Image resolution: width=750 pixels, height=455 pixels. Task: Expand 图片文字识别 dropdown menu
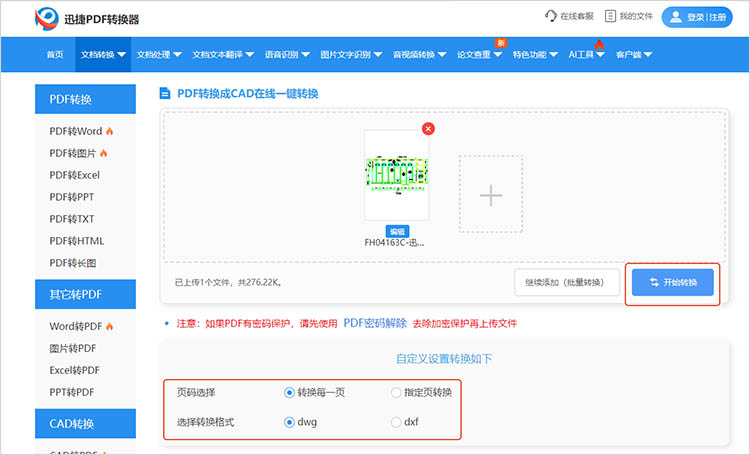point(351,55)
